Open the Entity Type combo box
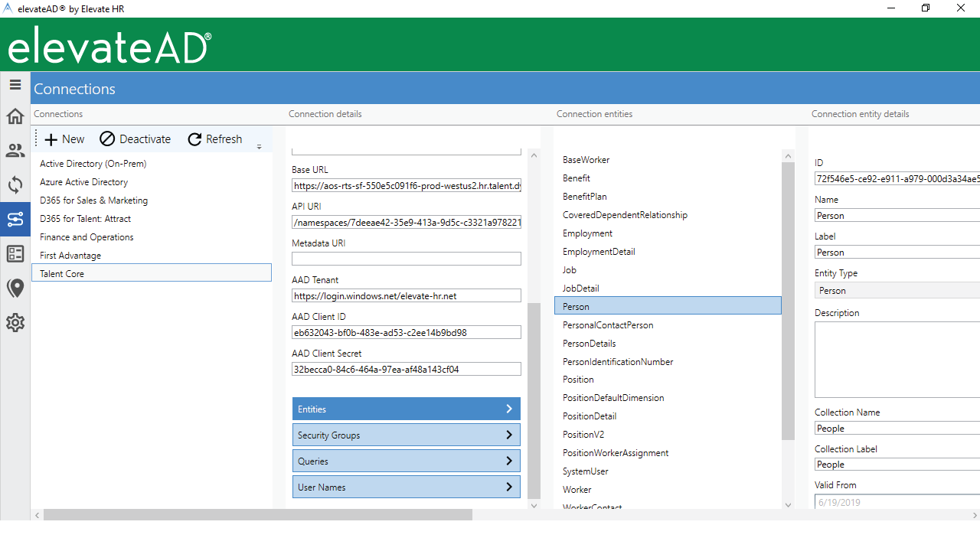The height and width of the screenshot is (551, 980). [x=897, y=290]
